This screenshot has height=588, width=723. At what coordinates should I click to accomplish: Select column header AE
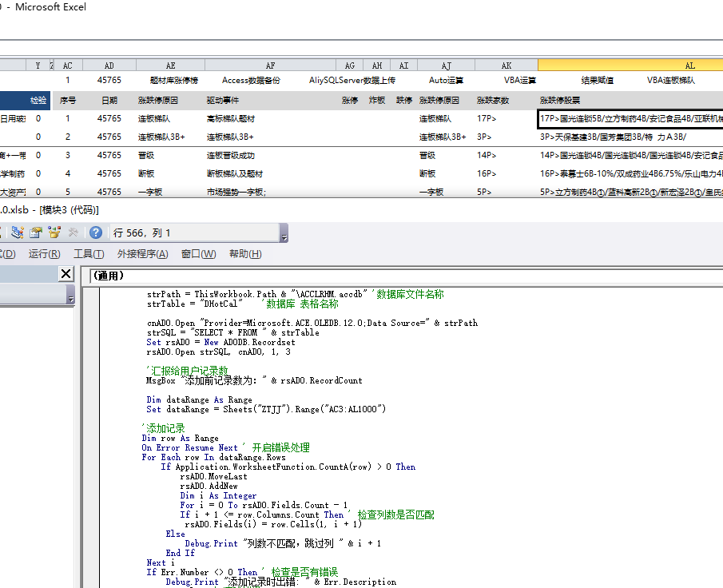point(171,66)
